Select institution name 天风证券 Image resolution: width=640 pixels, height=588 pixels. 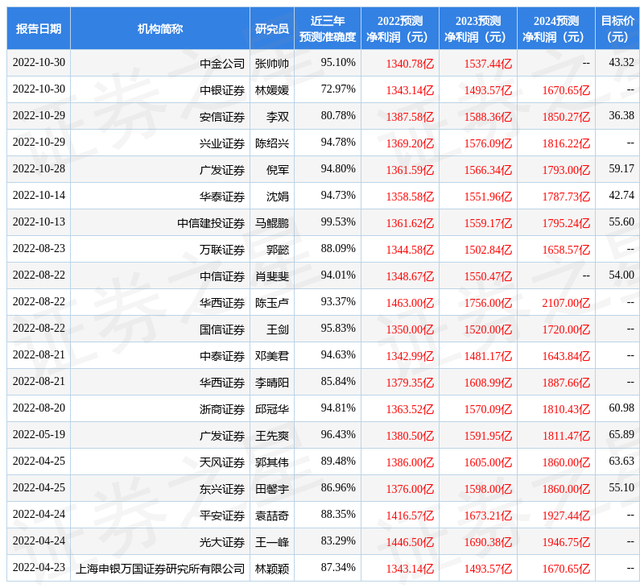(x=222, y=462)
